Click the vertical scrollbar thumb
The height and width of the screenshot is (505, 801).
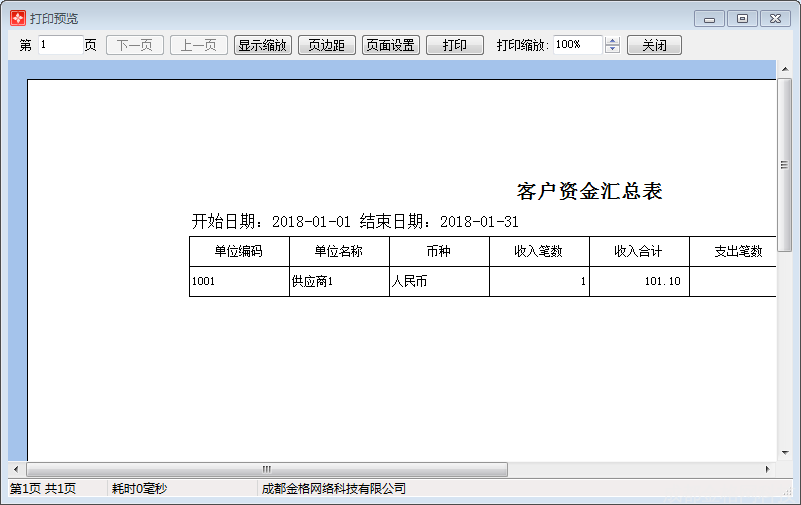pyautogui.click(x=785, y=164)
